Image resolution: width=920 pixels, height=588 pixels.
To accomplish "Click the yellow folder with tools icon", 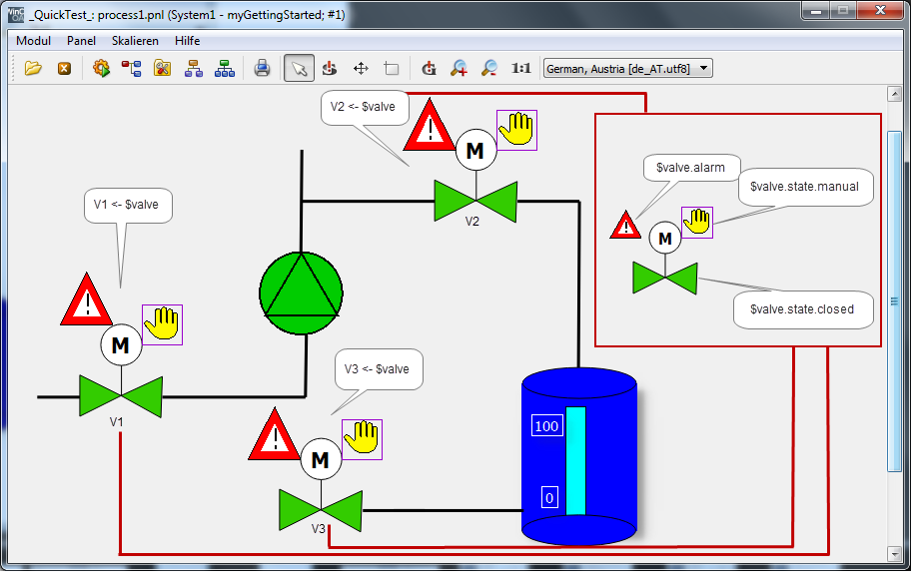I will tap(163, 69).
